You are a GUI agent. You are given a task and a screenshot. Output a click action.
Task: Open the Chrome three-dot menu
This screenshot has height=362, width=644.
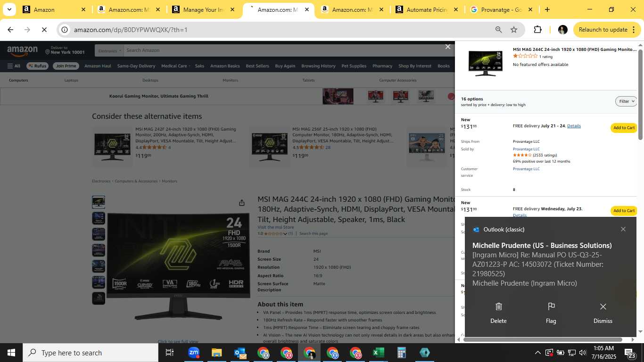click(634, 30)
